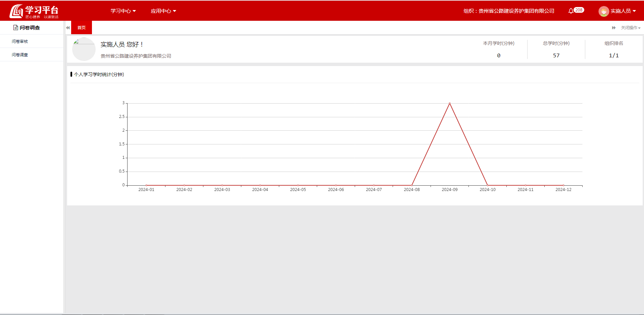This screenshot has height=315, width=644.
Task: Select the 首页 tab
Action: point(82,28)
